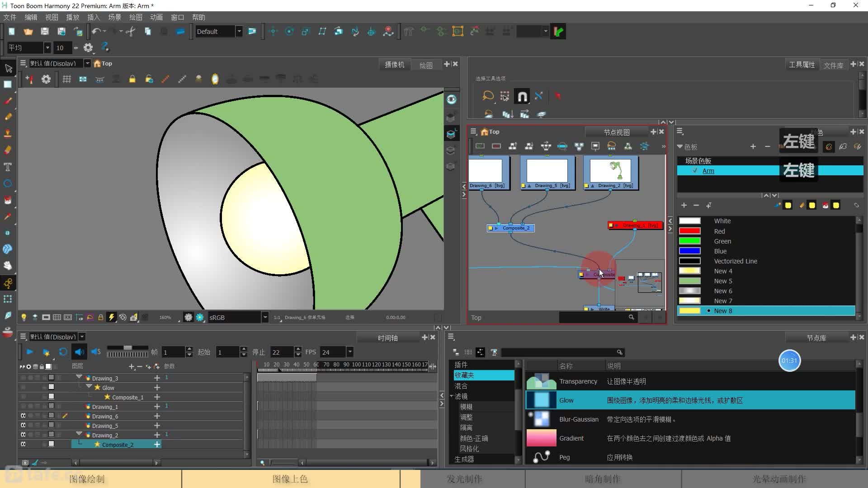Switch to the 绘图 tab
868x488 pixels.
(x=426, y=65)
